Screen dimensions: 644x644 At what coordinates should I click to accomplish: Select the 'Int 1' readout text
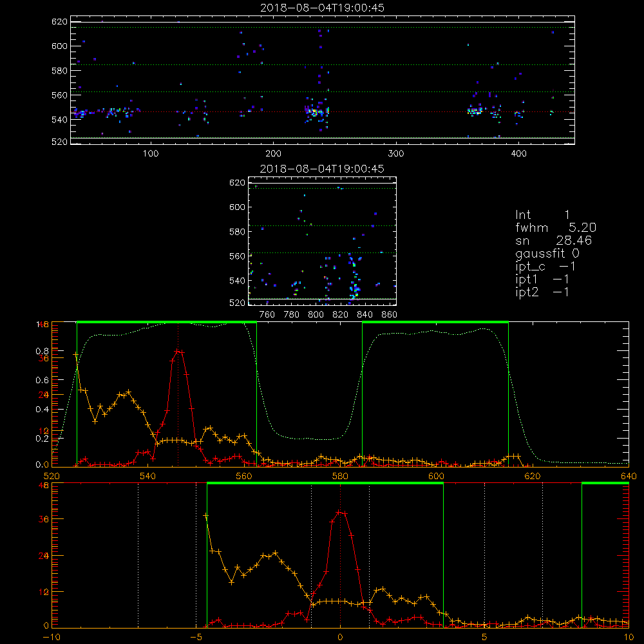542,215
